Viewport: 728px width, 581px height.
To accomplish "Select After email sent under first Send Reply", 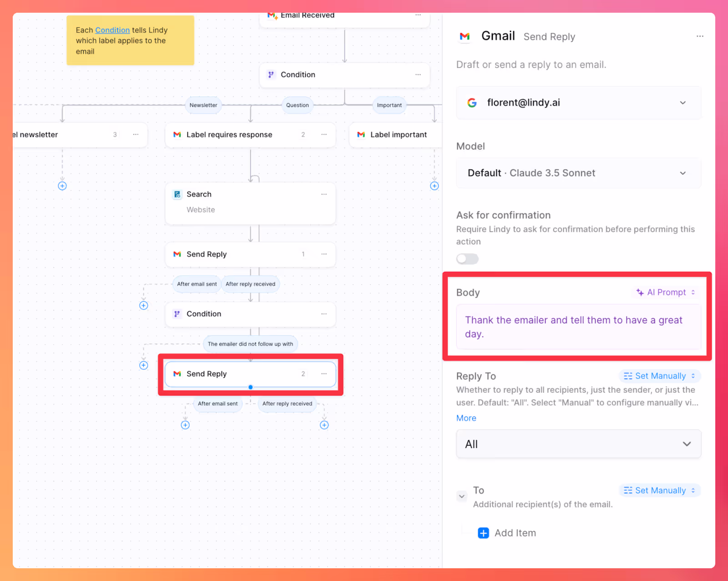I will click(x=197, y=284).
